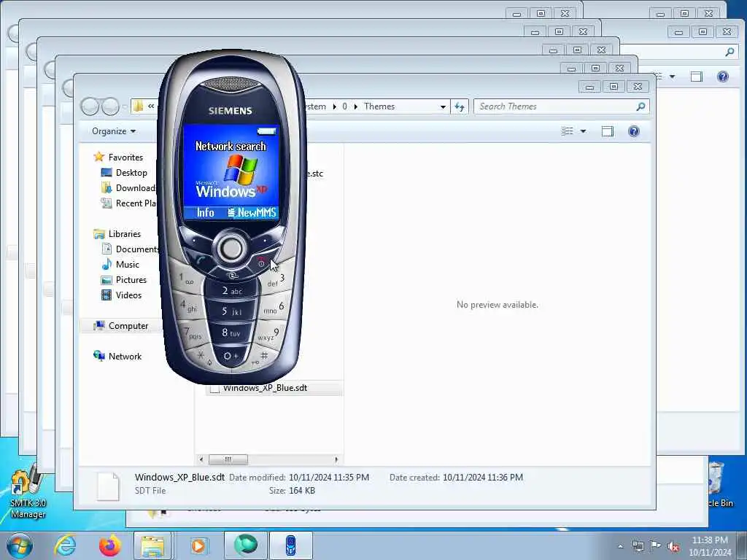Viewport: 747px width, 560px height.
Task: Tap the 6 mno key on phone keypad
Action: (x=274, y=308)
